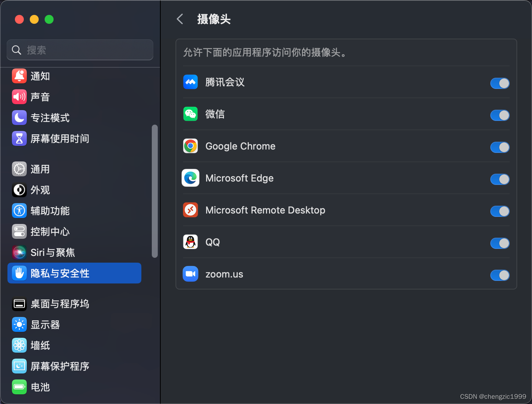Screen dimensions: 532x404
Task: Toggle camera access for Google Chrome
Action: 500,147
